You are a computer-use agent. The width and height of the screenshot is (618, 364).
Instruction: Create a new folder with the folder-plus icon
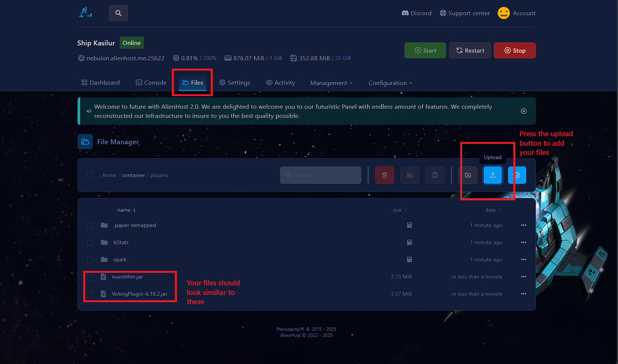[x=468, y=175]
